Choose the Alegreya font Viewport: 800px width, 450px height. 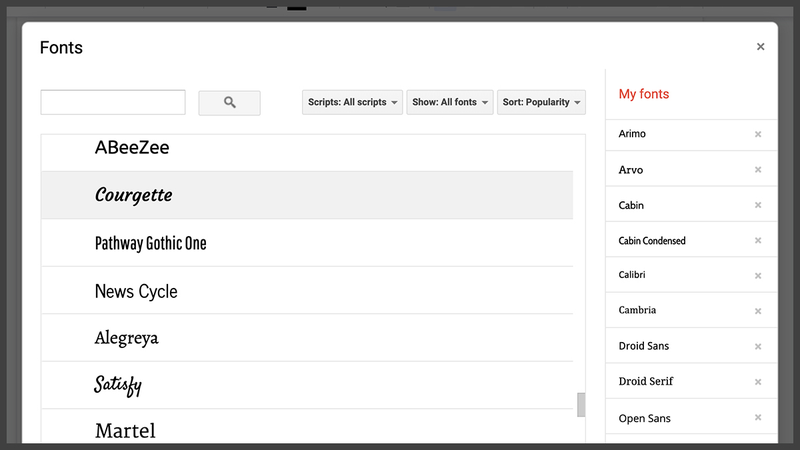(x=307, y=338)
